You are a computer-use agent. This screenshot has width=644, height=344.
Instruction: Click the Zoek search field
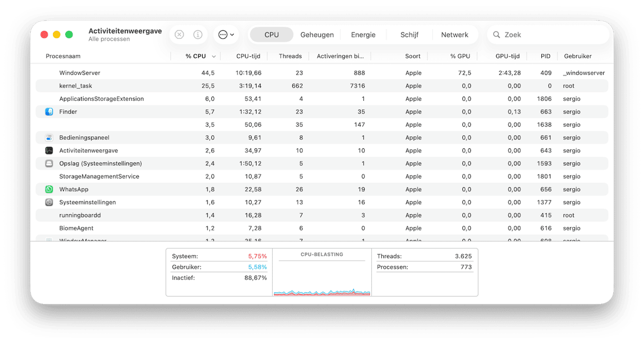548,34
